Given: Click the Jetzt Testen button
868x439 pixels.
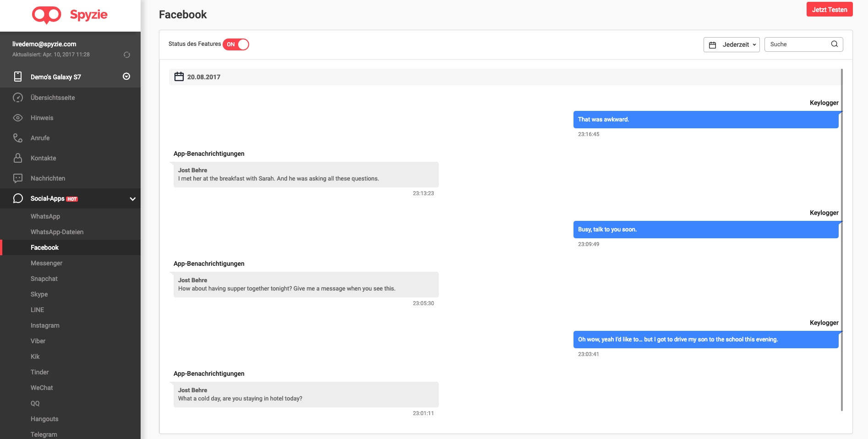Looking at the screenshot, I should click(x=830, y=10).
